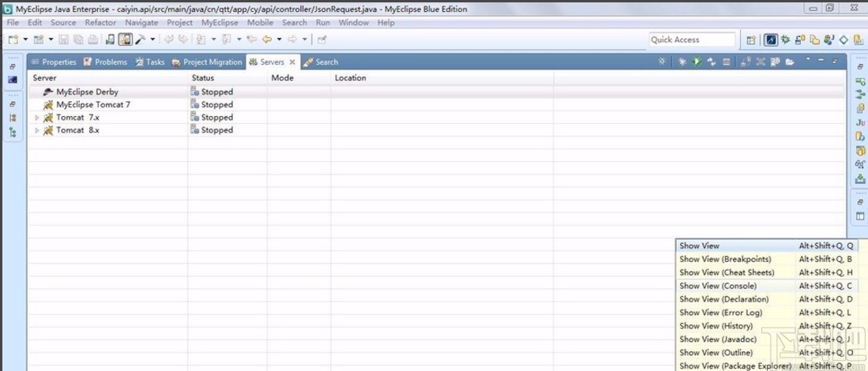Switch to the Debug perspective bug icon

click(x=785, y=39)
